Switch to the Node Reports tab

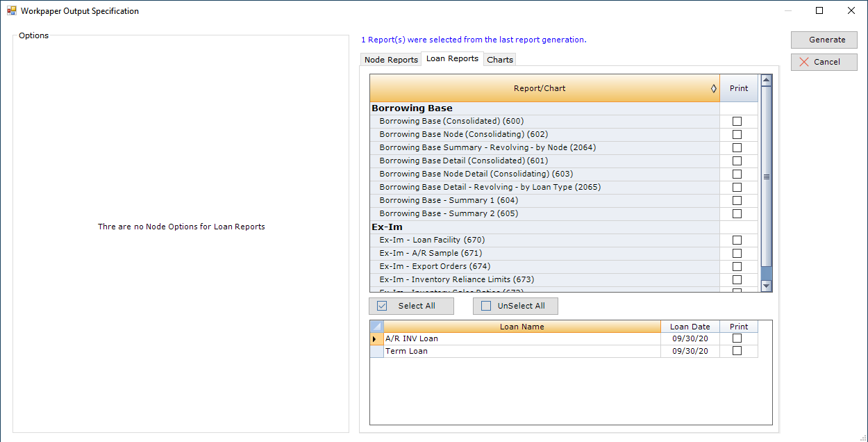pyautogui.click(x=391, y=60)
